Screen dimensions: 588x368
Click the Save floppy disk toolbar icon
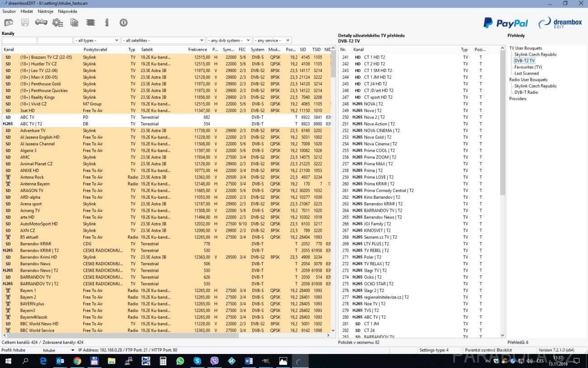[25, 22]
